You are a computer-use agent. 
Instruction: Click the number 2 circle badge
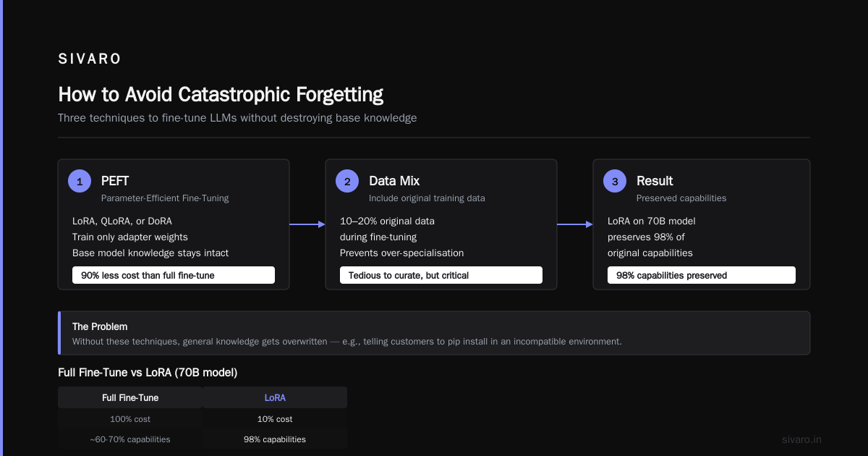(347, 181)
